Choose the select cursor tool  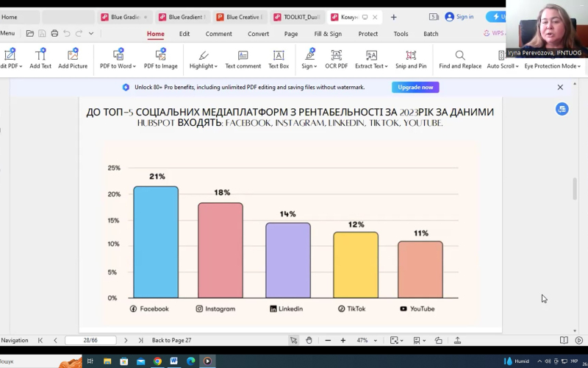pos(293,340)
